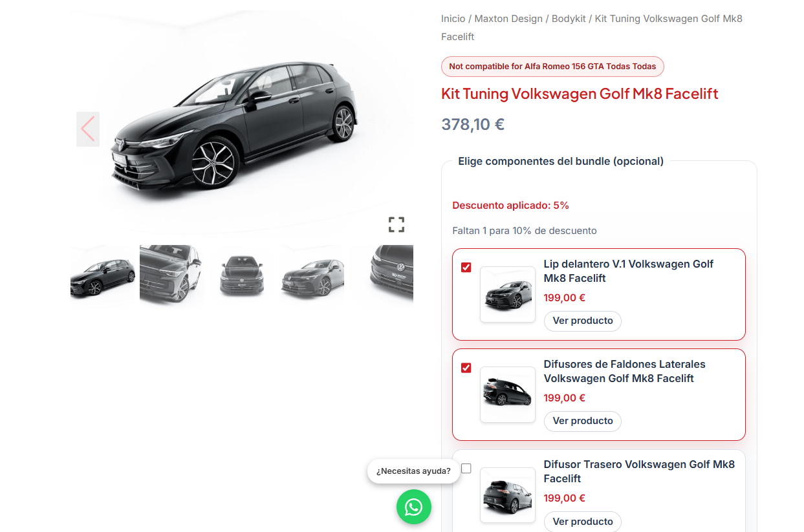Enable the Difusor Trasero component
This screenshot has width=804, height=532.
point(466,467)
